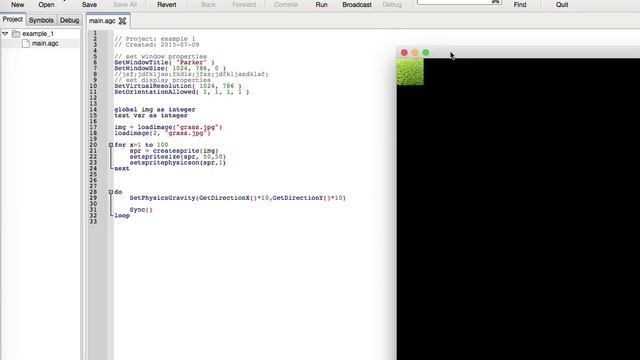Minimize the running app window

coord(415,52)
